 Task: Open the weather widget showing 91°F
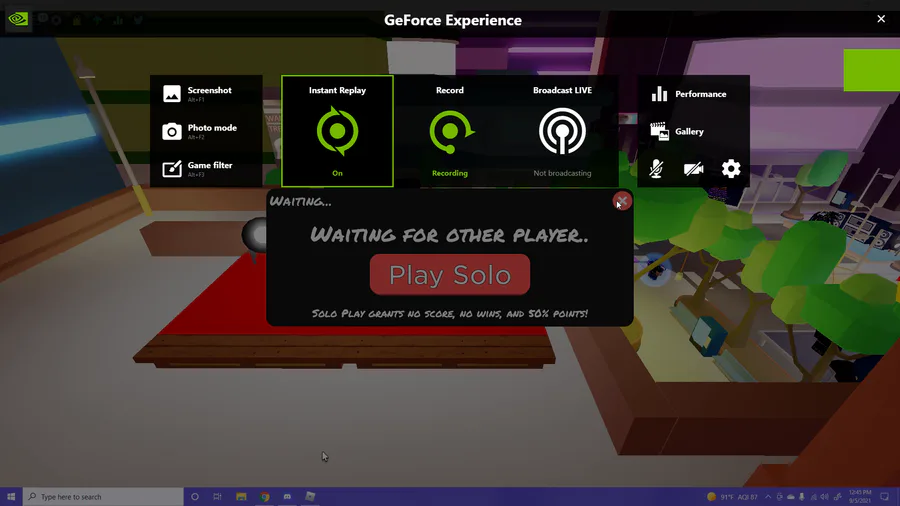pos(732,497)
